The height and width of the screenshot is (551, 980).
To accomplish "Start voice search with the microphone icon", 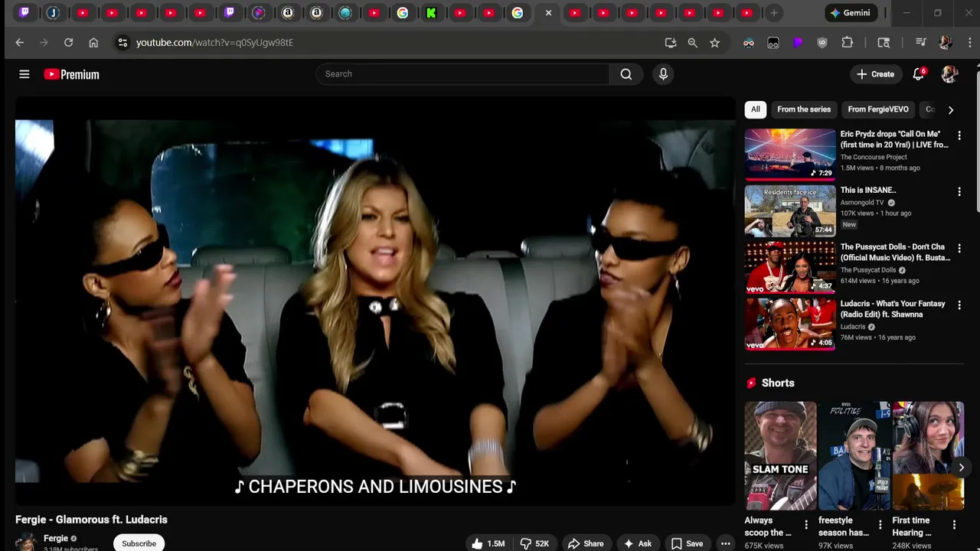I will (663, 74).
